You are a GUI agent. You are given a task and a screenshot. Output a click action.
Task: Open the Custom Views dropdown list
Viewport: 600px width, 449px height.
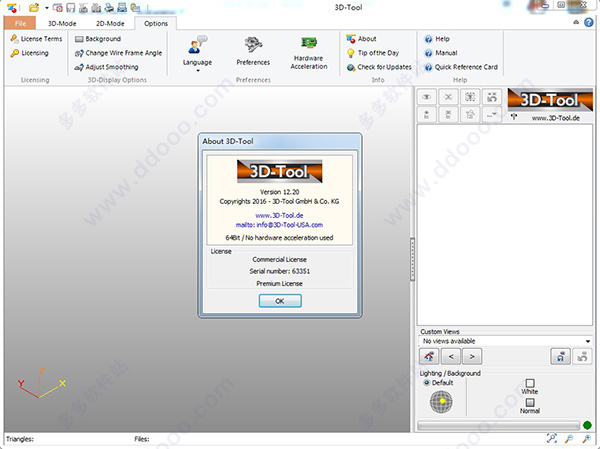click(505, 341)
